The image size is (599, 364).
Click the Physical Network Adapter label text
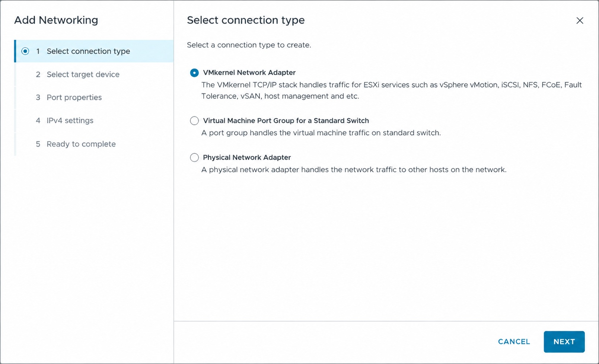pyautogui.click(x=247, y=157)
